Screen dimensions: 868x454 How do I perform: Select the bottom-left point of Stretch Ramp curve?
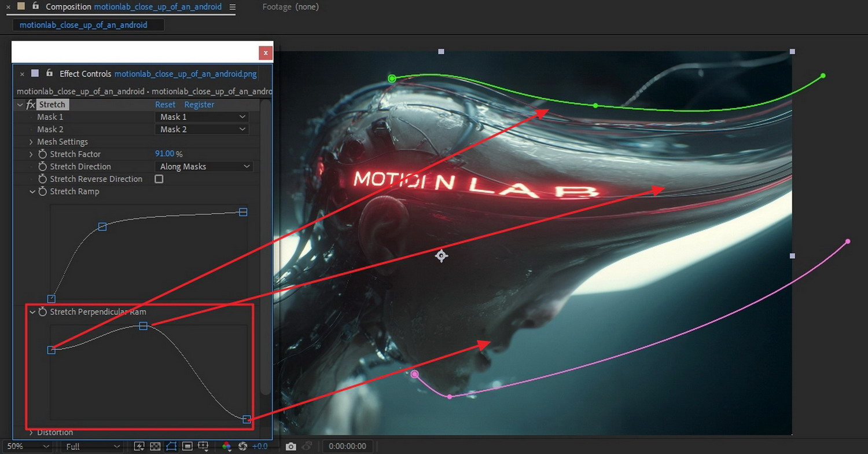(x=52, y=299)
